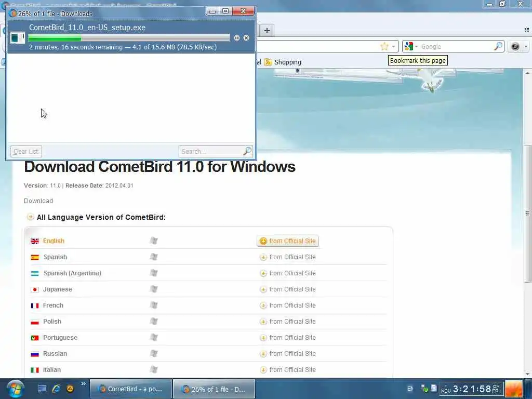Download Portuguese from Official Site

point(288,338)
